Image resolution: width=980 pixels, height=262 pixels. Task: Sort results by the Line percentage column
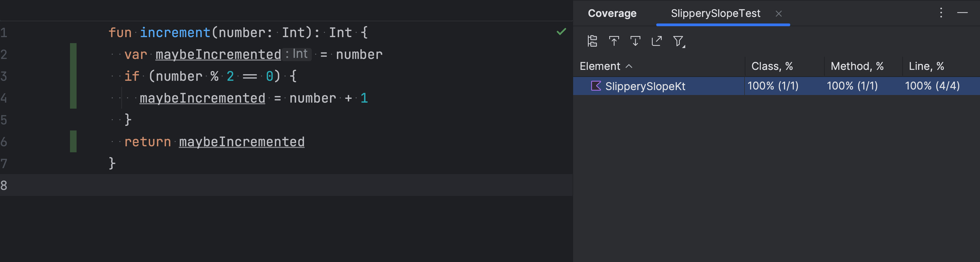925,66
